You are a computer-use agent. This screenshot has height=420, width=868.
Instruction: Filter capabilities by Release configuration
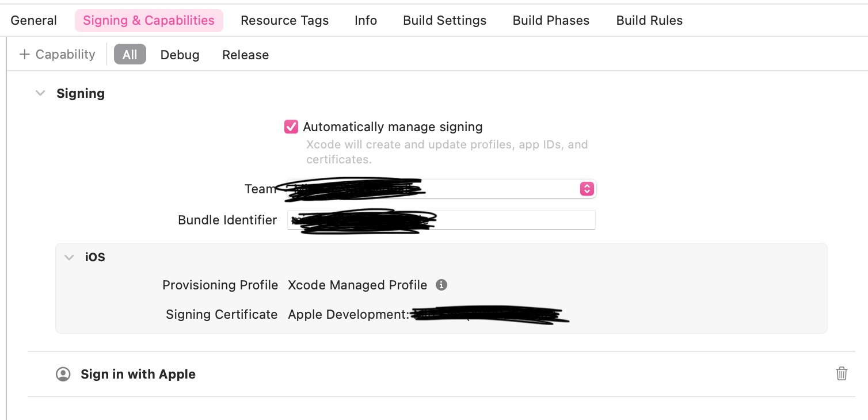coord(245,55)
